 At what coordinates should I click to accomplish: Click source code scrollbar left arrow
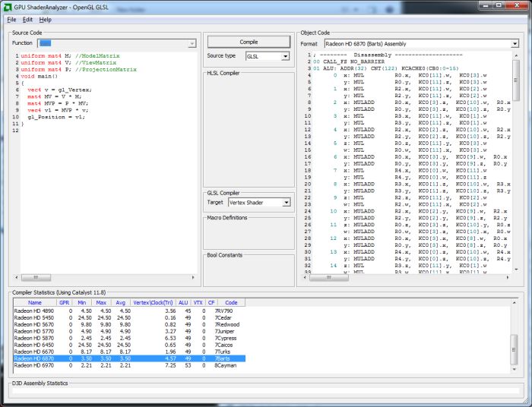tap(17, 278)
